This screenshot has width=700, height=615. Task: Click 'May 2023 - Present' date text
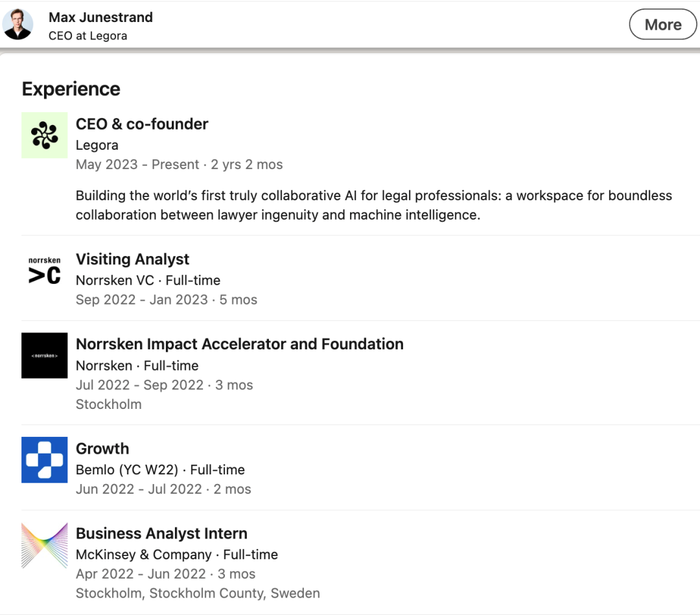click(x=137, y=165)
